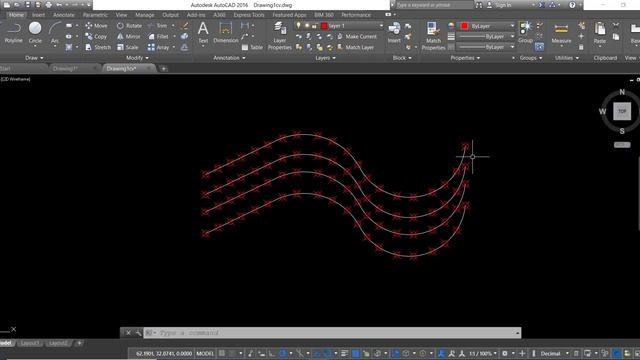Switch to the Annotate ribbon tab

coord(64,15)
